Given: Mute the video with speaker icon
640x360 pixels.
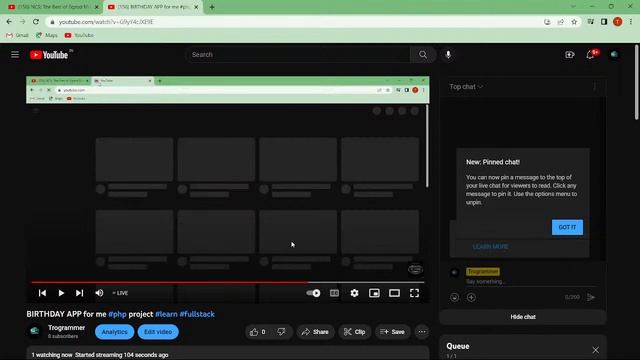Looking at the screenshot, I should 99,293.
